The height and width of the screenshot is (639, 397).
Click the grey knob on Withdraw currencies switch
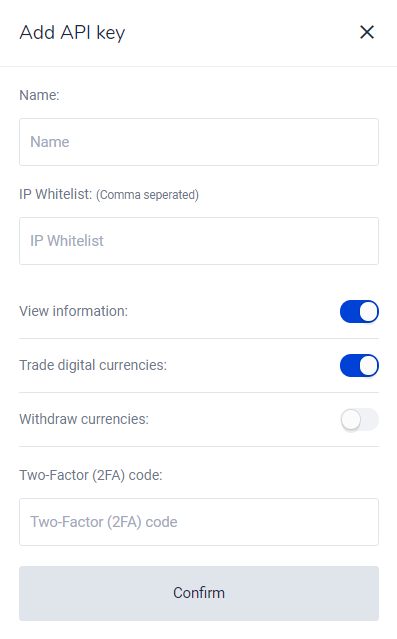click(351, 420)
